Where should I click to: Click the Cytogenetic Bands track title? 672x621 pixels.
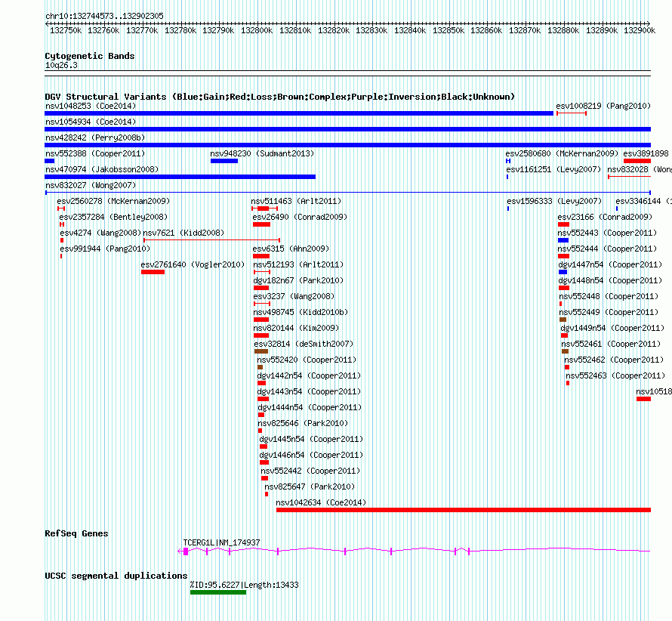click(90, 56)
